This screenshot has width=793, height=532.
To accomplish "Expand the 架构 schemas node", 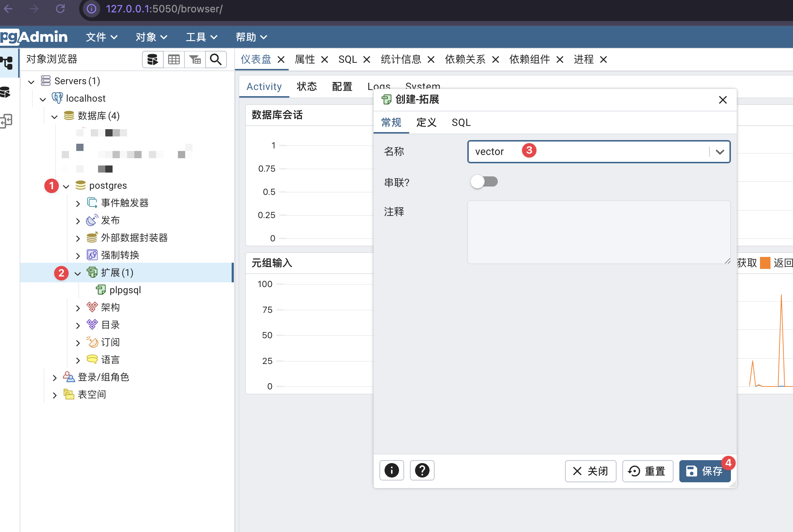I will coord(78,308).
